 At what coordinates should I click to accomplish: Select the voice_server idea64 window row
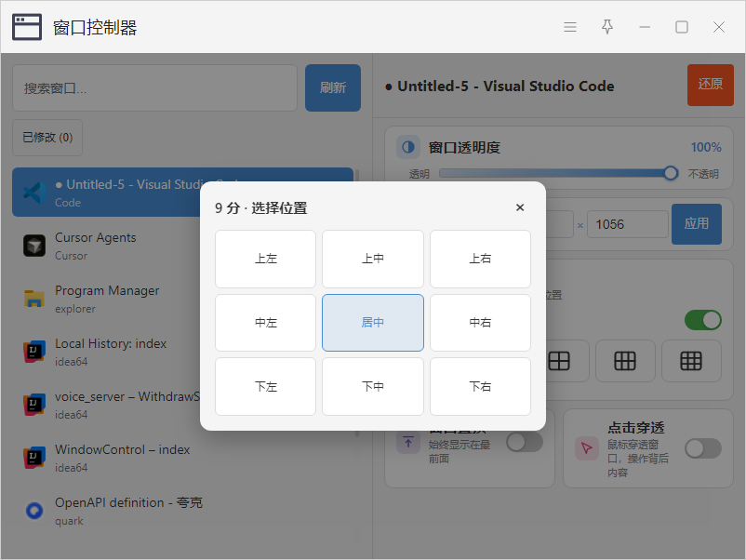[182, 406]
